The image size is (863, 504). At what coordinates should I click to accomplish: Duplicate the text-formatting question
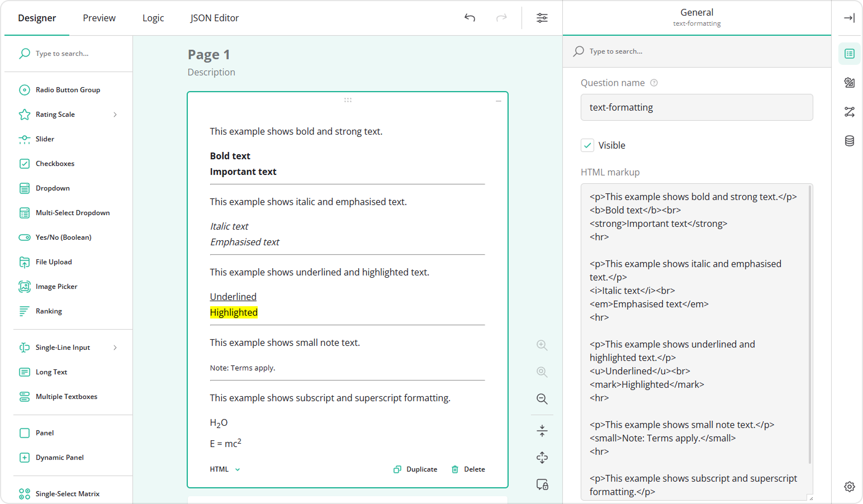tap(415, 469)
